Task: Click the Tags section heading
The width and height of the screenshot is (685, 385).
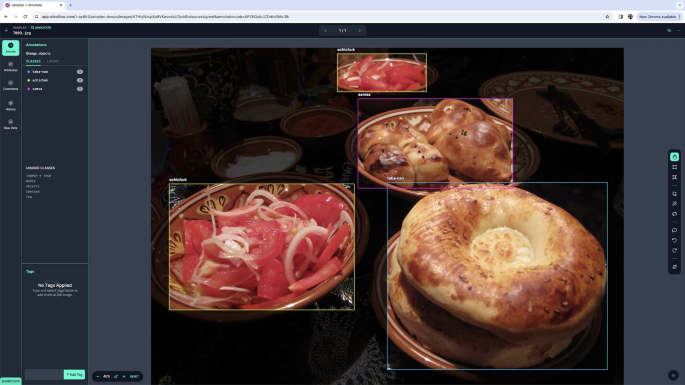Action: 30,271
